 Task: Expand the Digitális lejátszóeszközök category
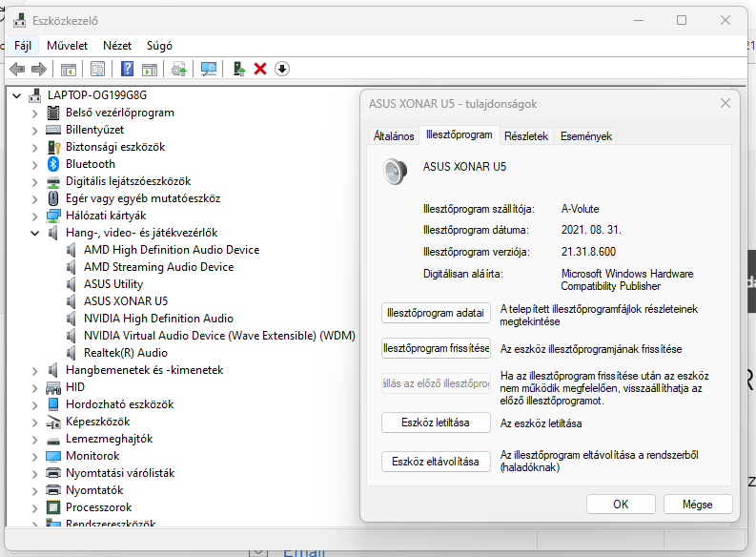pos(34,182)
